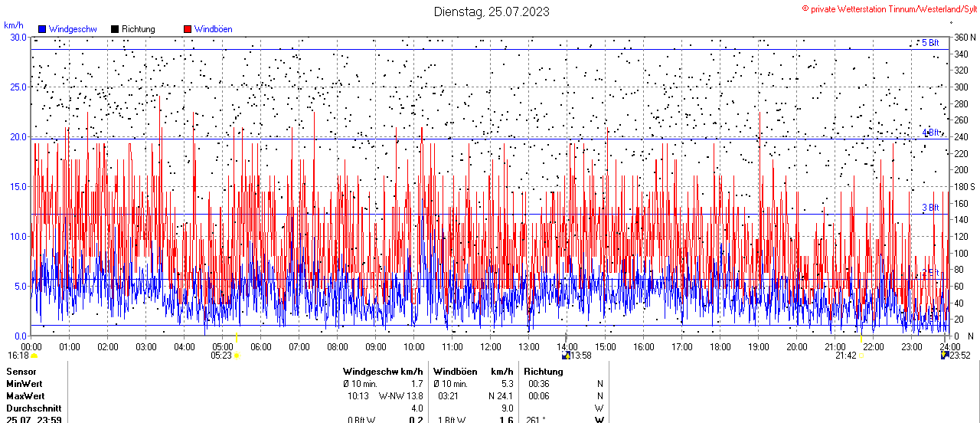This screenshot has height=423, width=980.
Task: Click the MinWert row label
Action: coord(24,383)
